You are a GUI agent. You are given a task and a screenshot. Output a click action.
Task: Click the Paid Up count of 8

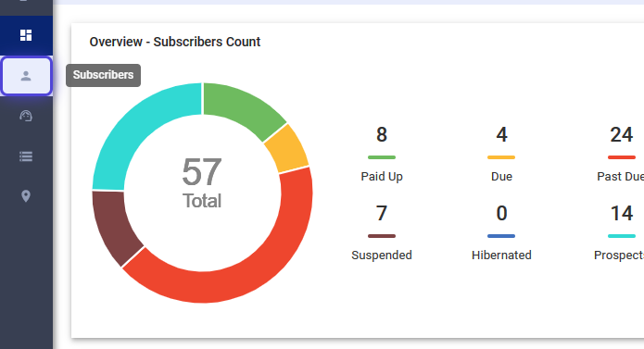(x=382, y=134)
